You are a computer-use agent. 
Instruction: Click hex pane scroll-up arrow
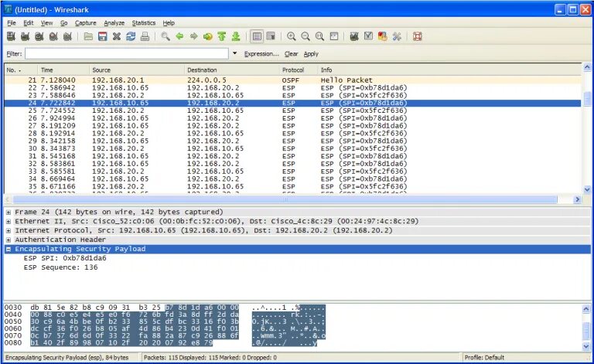pyautogui.click(x=587, y=309)
